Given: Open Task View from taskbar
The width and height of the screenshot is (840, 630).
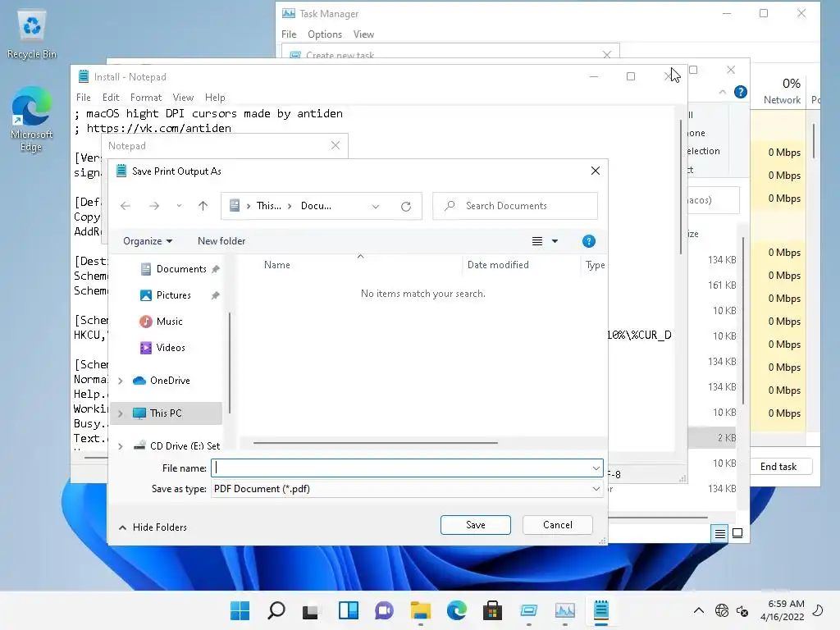Looking at the screenshot, I should (310, 610).
